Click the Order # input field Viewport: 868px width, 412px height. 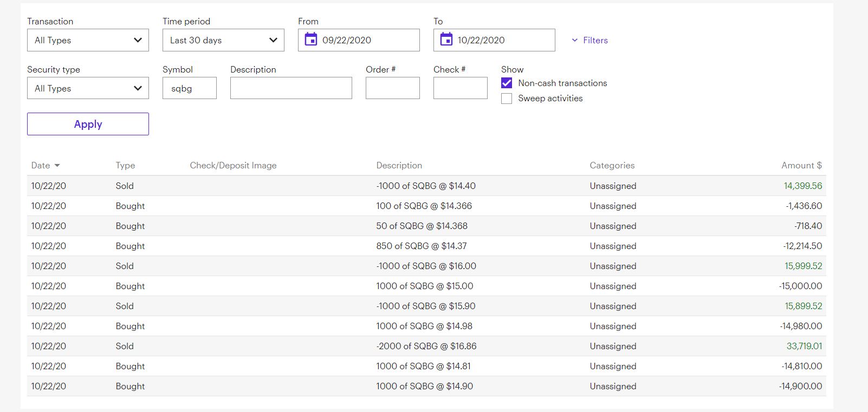(392, 88)
